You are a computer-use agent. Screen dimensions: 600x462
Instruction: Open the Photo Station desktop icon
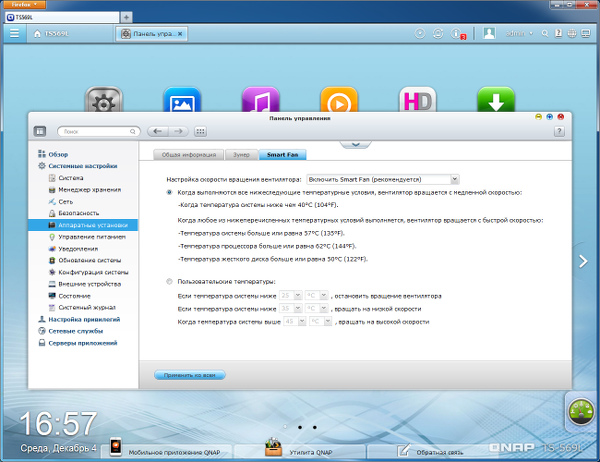[182, 100]
